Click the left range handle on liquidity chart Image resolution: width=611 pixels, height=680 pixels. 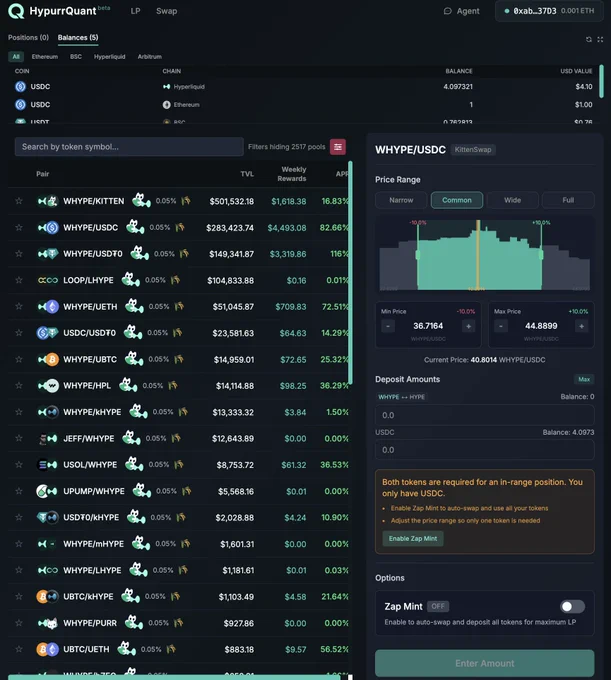tap(418, 255)
